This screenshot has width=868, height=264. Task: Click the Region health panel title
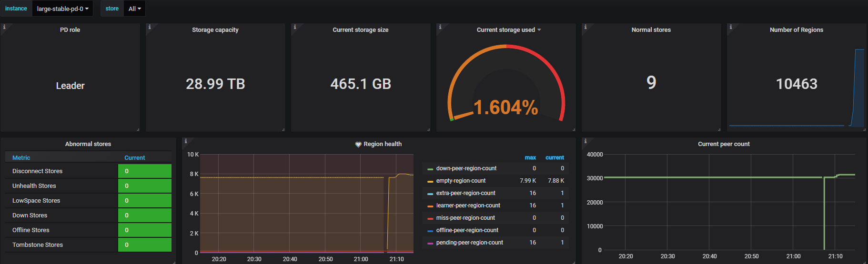(x=382, y=144)
